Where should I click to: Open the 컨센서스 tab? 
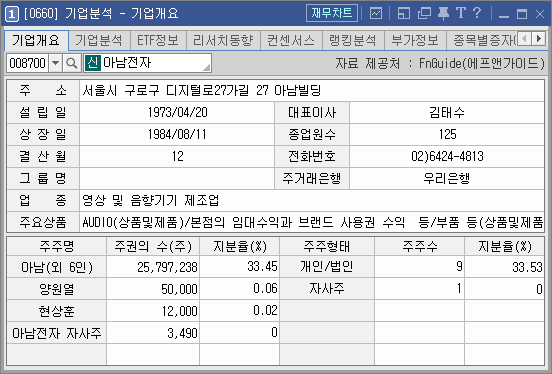(291, 40)
